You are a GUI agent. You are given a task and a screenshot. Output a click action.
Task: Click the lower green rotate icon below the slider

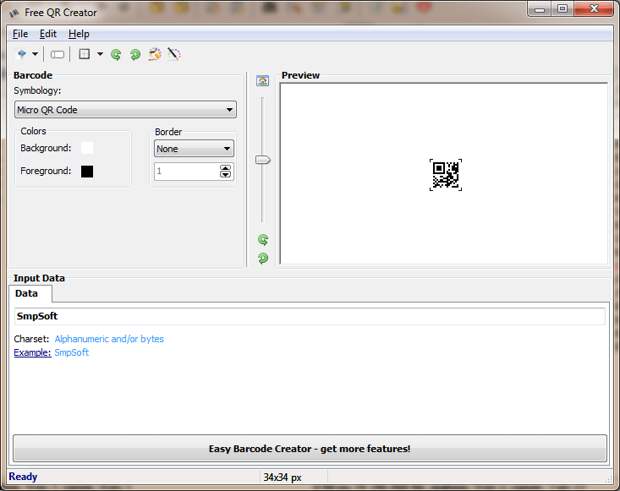263,258
